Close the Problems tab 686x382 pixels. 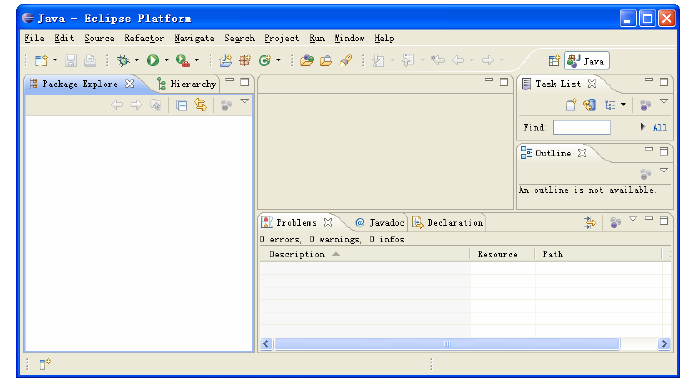point(328,223)
